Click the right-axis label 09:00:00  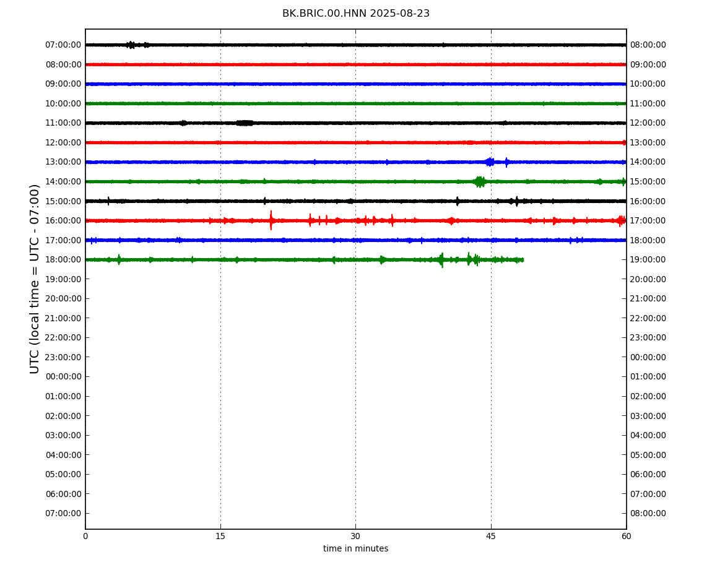point(648,64)
